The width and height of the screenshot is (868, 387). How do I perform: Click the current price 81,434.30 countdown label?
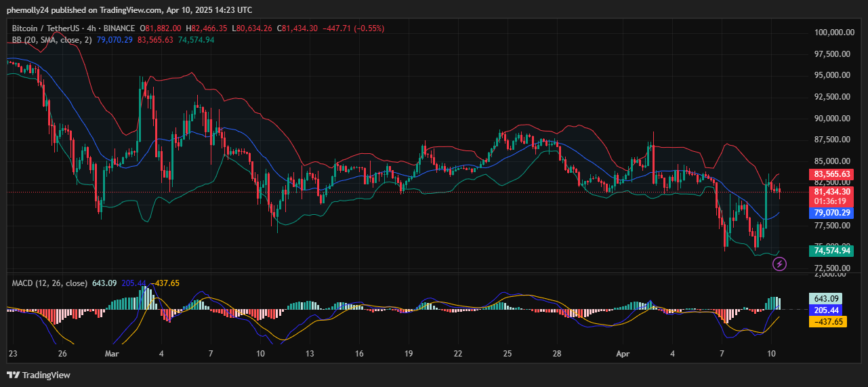831,197
